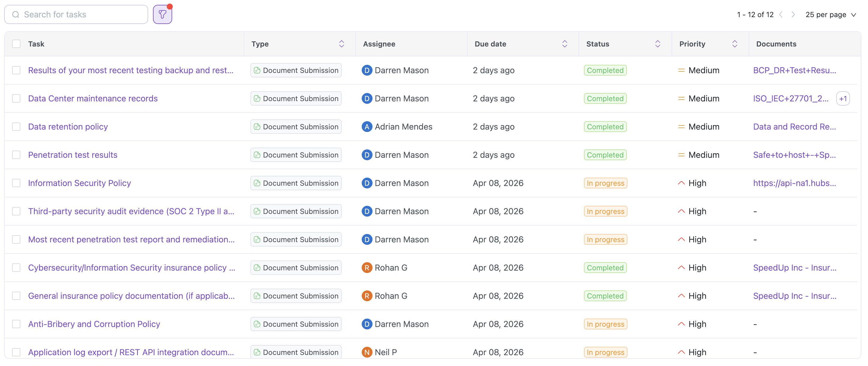Click the Priority column sort icon
This screenshot has width=868, height=366.
click(x=735, y=44)
